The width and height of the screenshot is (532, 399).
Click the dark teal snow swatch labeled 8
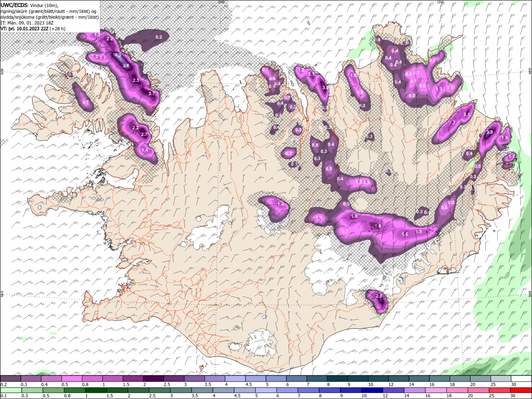tap(337, 378)
